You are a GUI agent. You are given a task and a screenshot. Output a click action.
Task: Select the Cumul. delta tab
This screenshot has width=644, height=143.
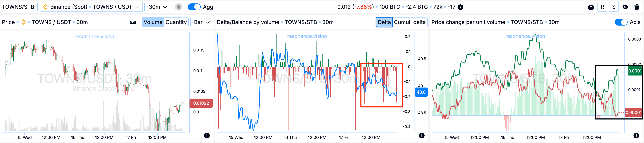[x=410, y=22]
